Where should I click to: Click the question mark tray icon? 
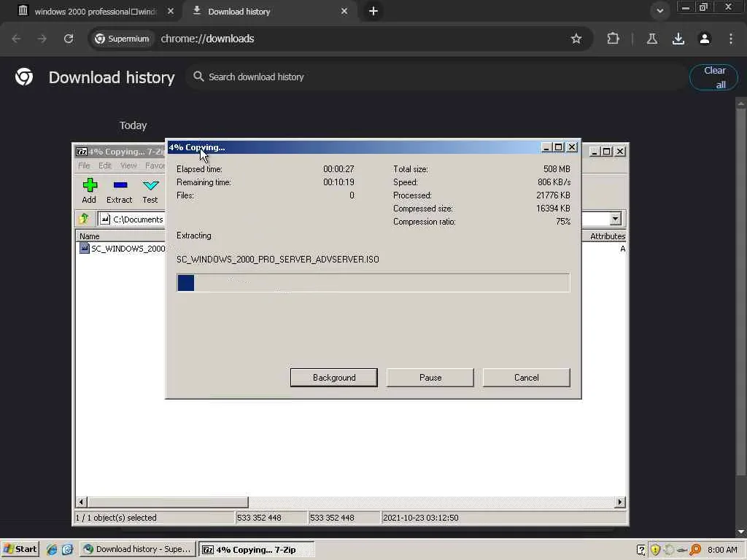point(641,550)
